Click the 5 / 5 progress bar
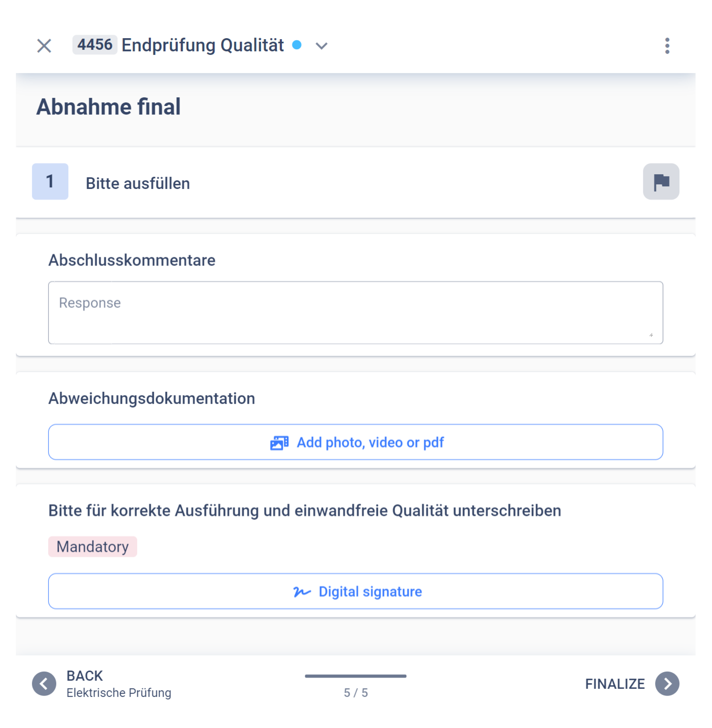 click(355, 676)
